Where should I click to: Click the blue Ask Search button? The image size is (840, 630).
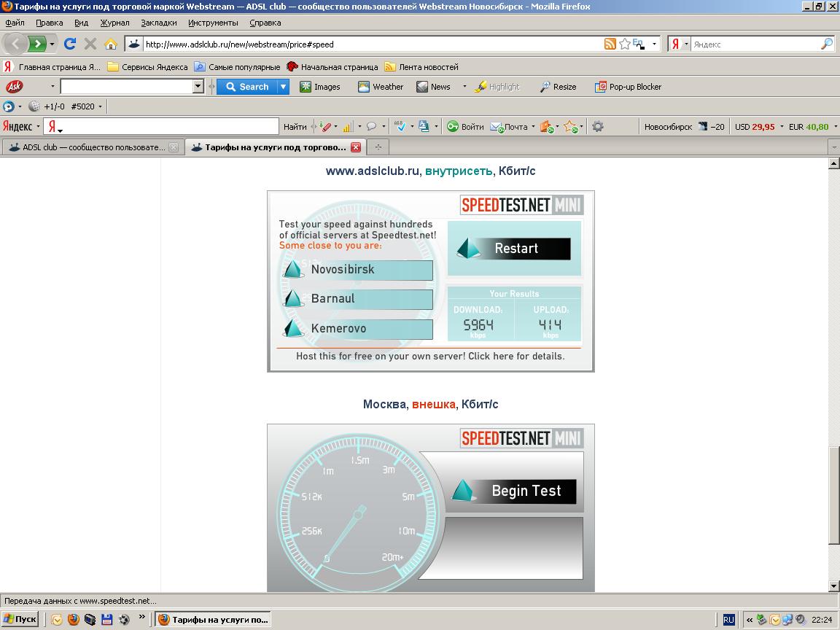[247, 87]
